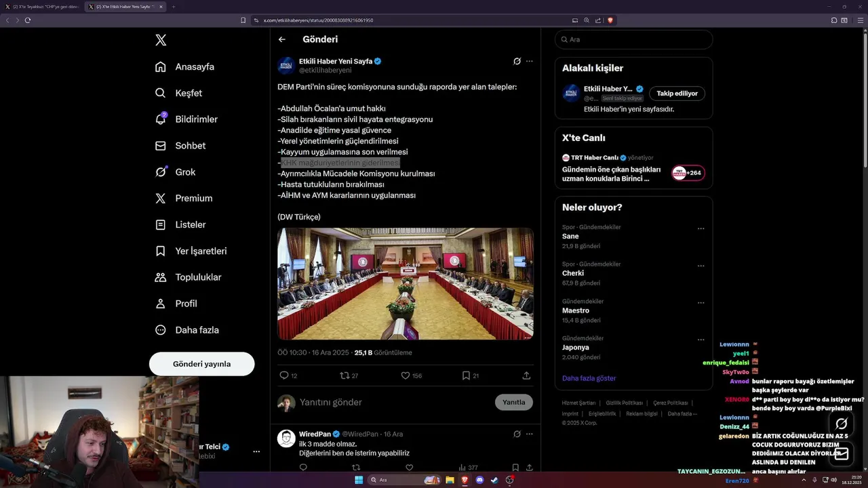Open Etkili Haber Yeni Sayfa profile avatar
The width and height of the screenshot is (868, 488).
[x=286, y=66]
